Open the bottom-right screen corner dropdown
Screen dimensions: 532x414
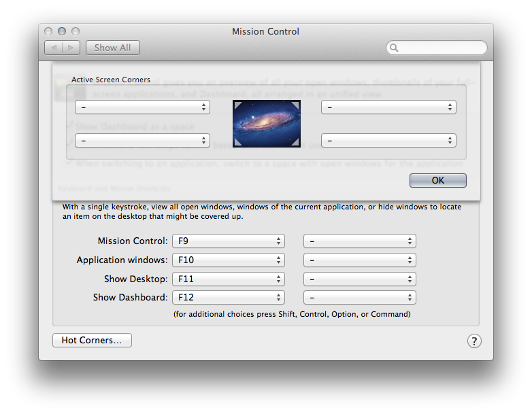click(388, 140)
